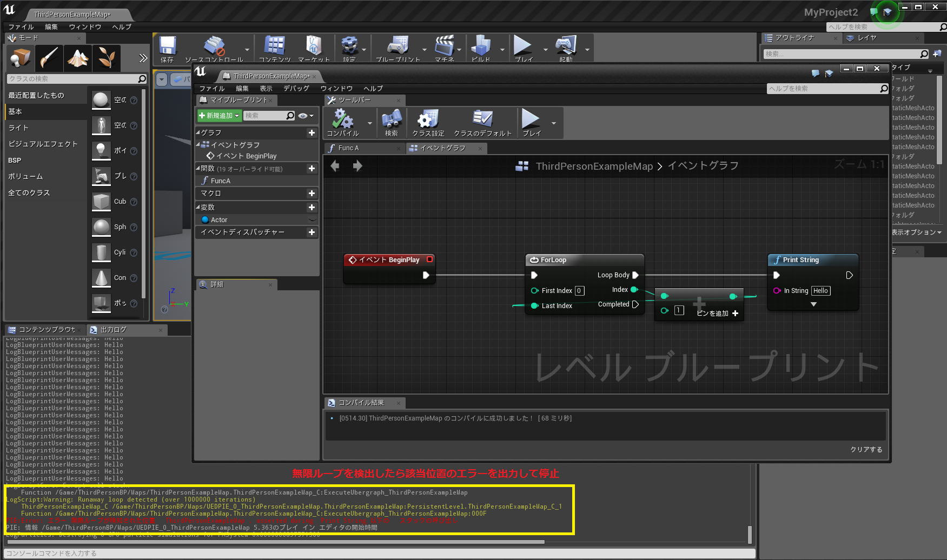Select Landscape mode icon
947x560 pixels.
pyautogui.click(x=78, y=58)
